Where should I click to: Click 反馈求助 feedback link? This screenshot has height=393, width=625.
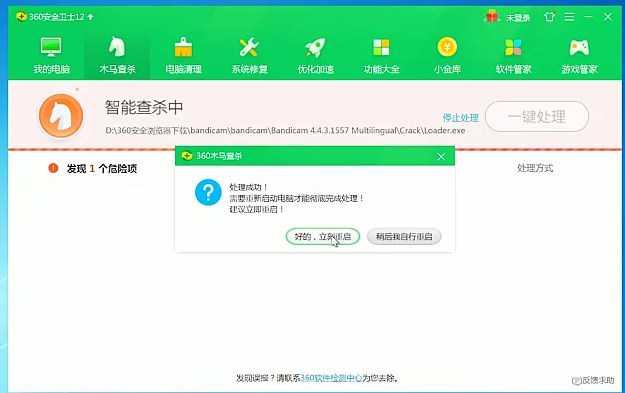[x=593, y=381]
